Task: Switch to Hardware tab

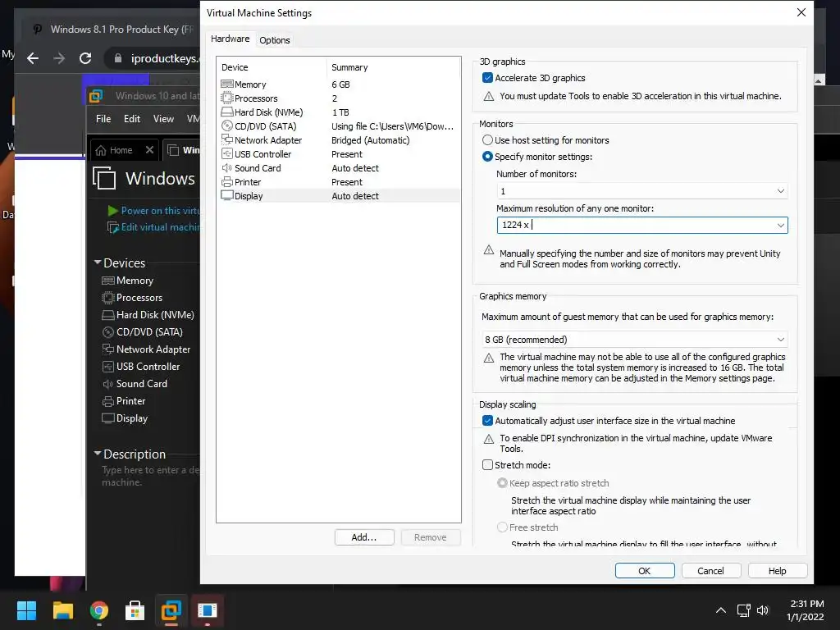Action: (230, 39)
